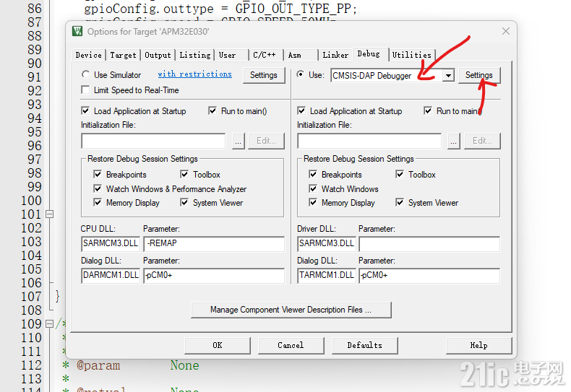Toggle debugger Run to main() checkbox
This screenshot has height=392, width=571.
428,111
